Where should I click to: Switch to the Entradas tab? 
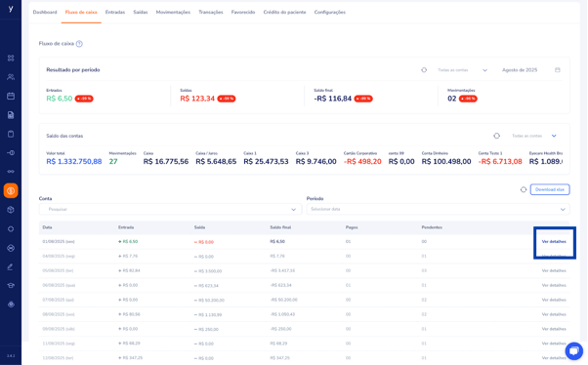pyautogui.click(x=115, y=12)
